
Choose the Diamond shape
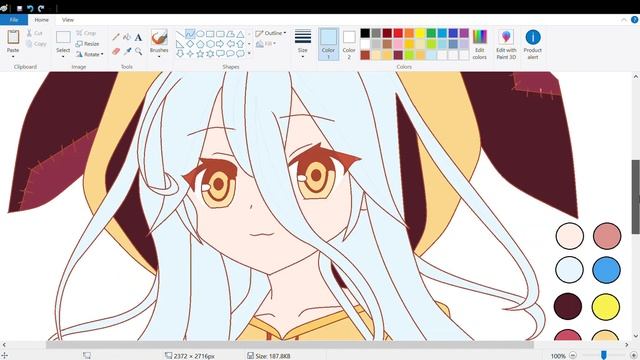click(x=190, y=44)
